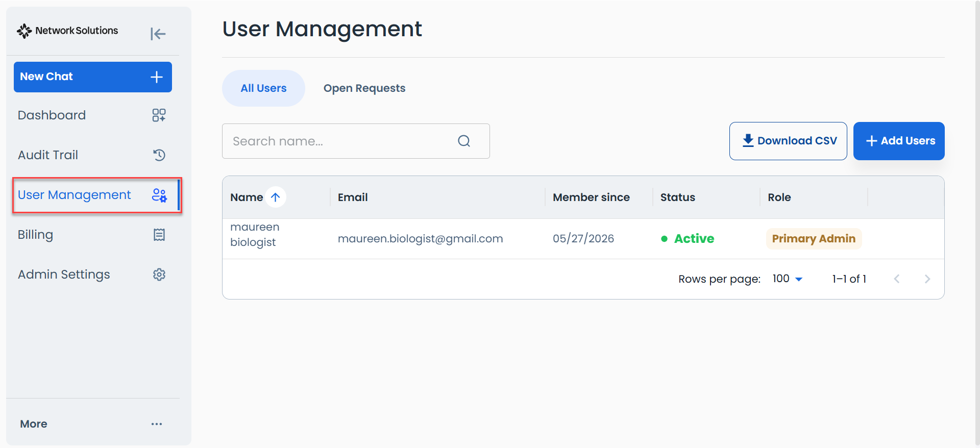Click the '1–1 of 1' pagination text
980x448 pixels.
(849, 279)
